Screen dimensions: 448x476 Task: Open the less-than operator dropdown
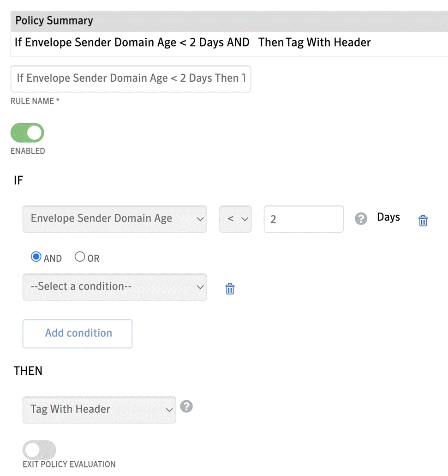coord(235,219)
